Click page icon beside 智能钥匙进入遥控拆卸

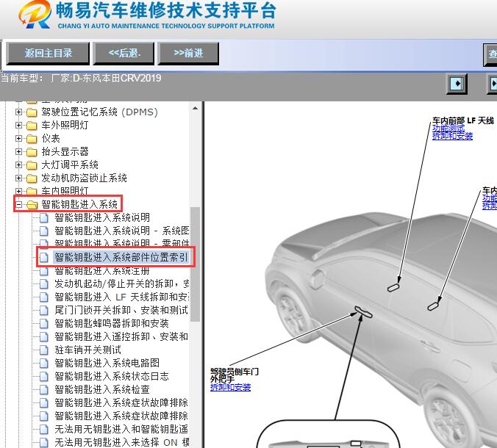click(43, 337)
